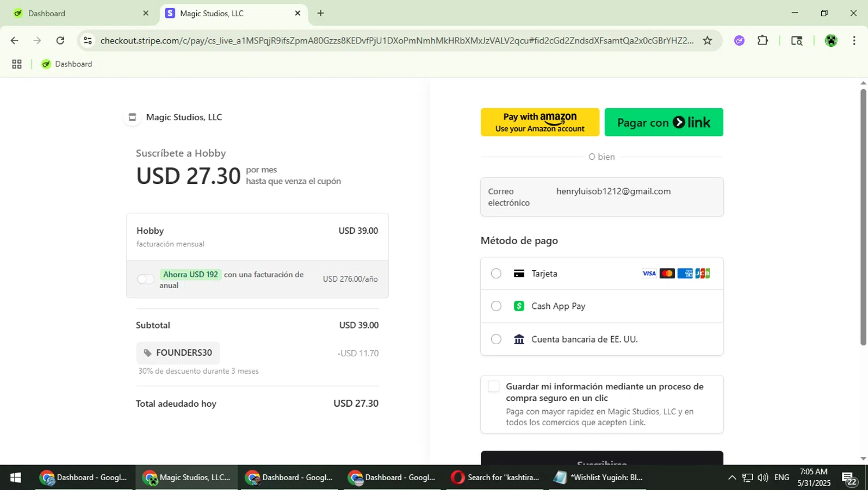The width and height of the screenshot is (868, 490).
Task: Click the -USD 11.70 discount amount
Action: click(358, 353)
